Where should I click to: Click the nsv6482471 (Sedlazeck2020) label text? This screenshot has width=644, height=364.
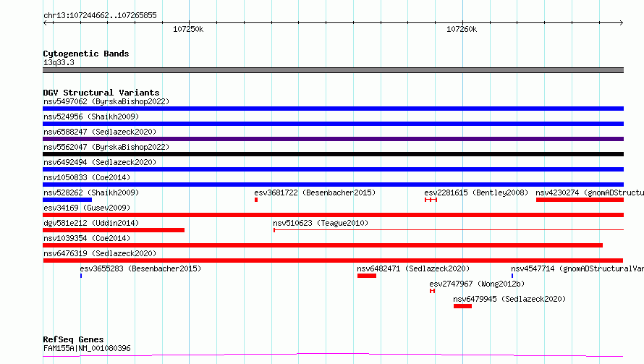coord(413,268)
